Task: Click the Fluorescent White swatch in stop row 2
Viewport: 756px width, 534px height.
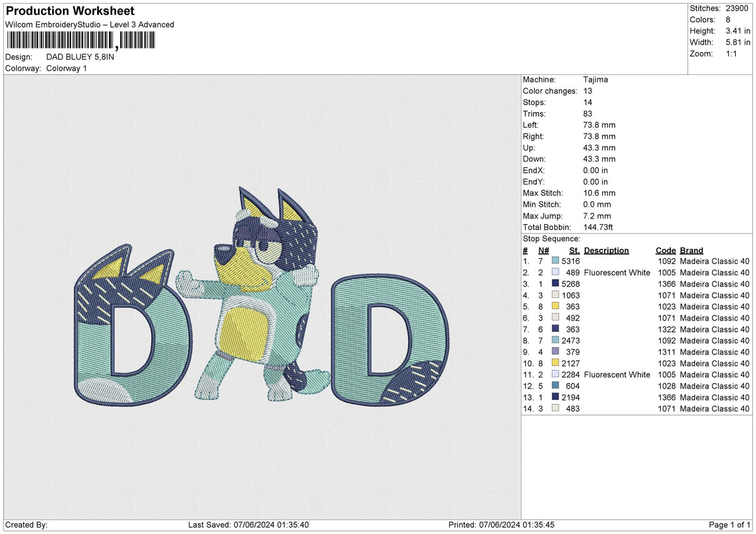Action: (555, 273)
